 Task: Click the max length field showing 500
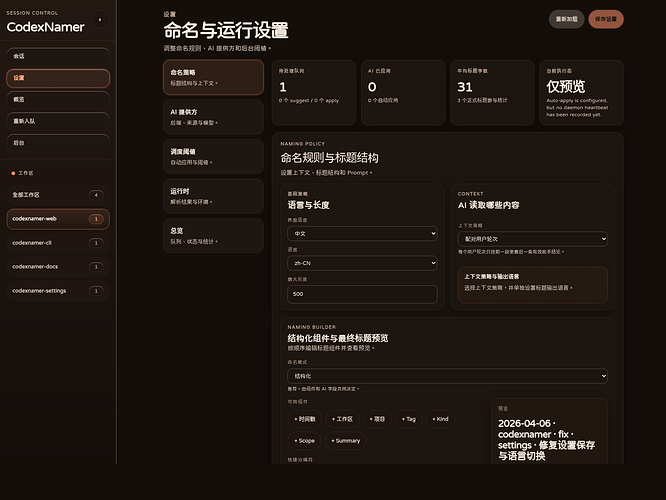[x=362, y=294]
